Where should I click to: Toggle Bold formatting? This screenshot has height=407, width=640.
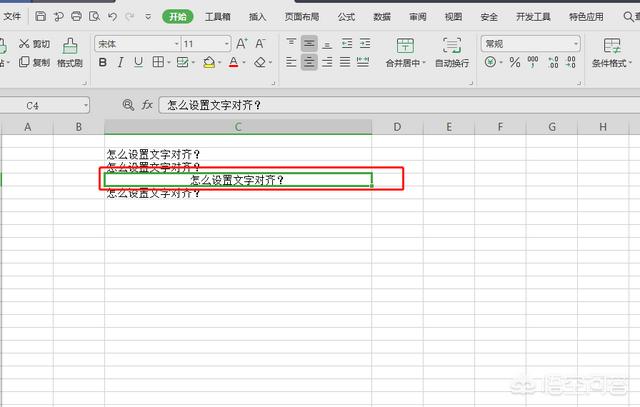(x=102, y=62)
